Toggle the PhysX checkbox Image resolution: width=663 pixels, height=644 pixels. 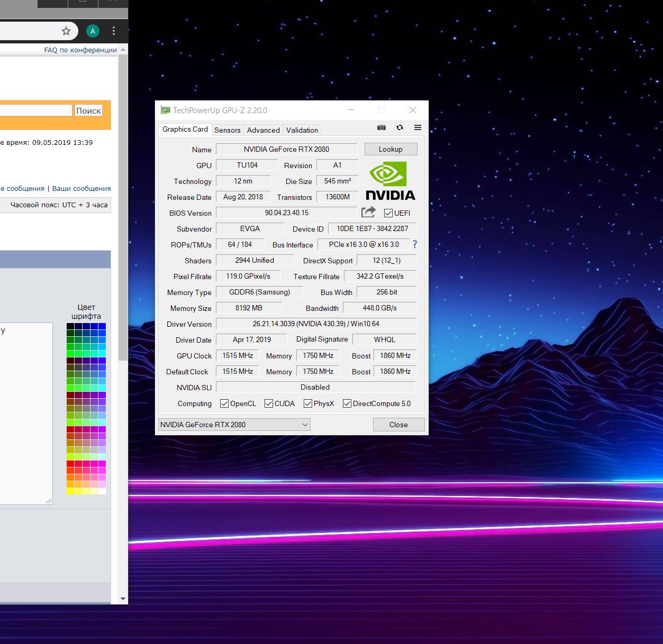(307, 403)
